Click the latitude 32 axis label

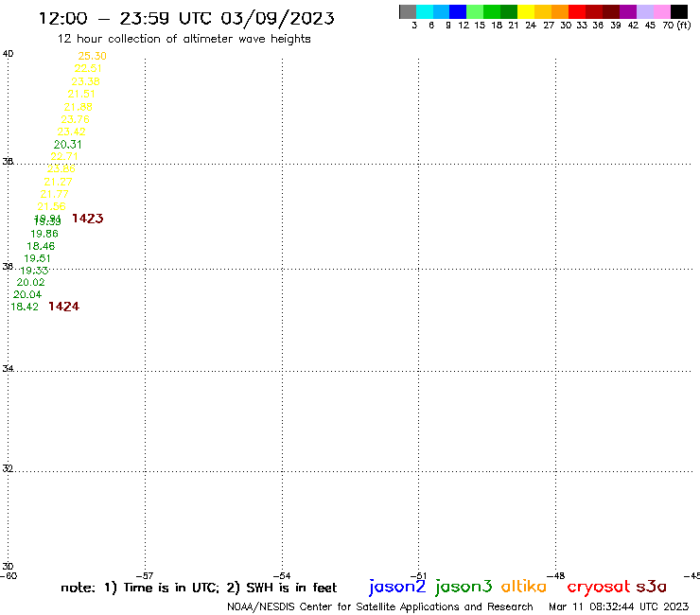tap(8, 468)
